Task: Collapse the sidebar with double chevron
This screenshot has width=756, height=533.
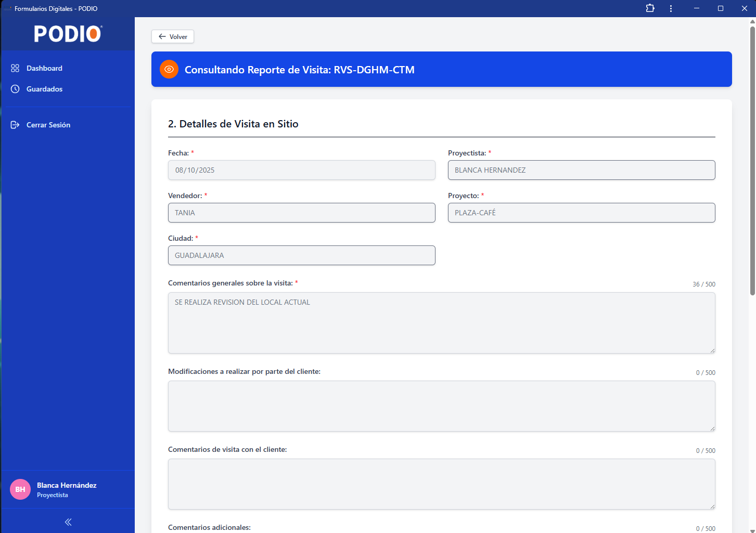Action: (x=68, y=522)
